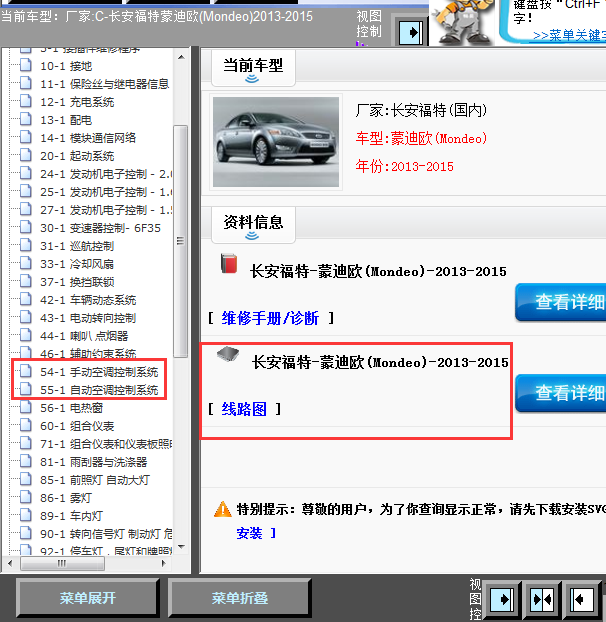Open the 56-1 电热窗 document icon
The image size is (606, 622).
pos(26,407)
